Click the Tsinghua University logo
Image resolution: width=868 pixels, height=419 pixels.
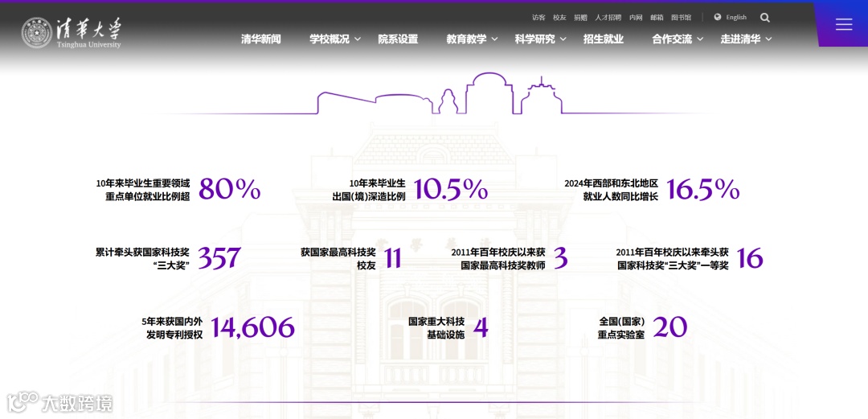point(72,33)
